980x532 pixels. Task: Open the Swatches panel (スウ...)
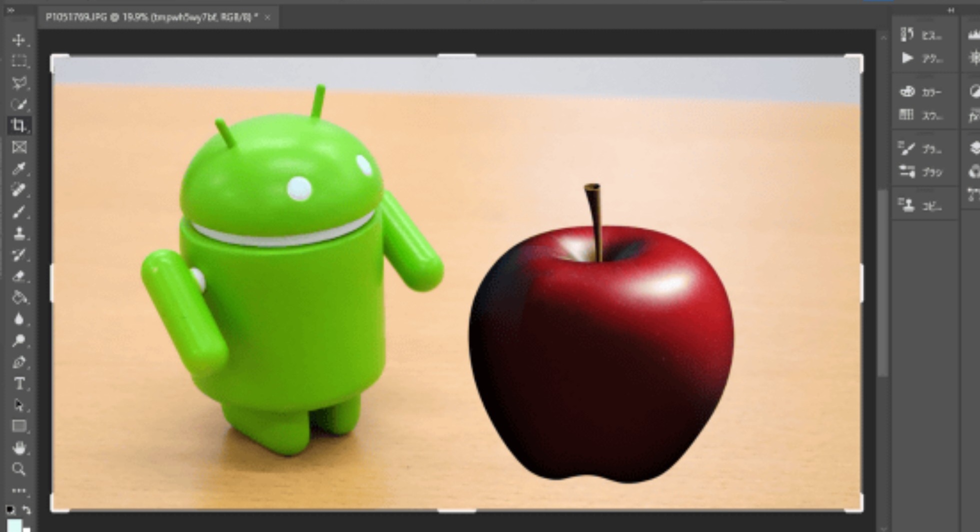tap(922, 115)
